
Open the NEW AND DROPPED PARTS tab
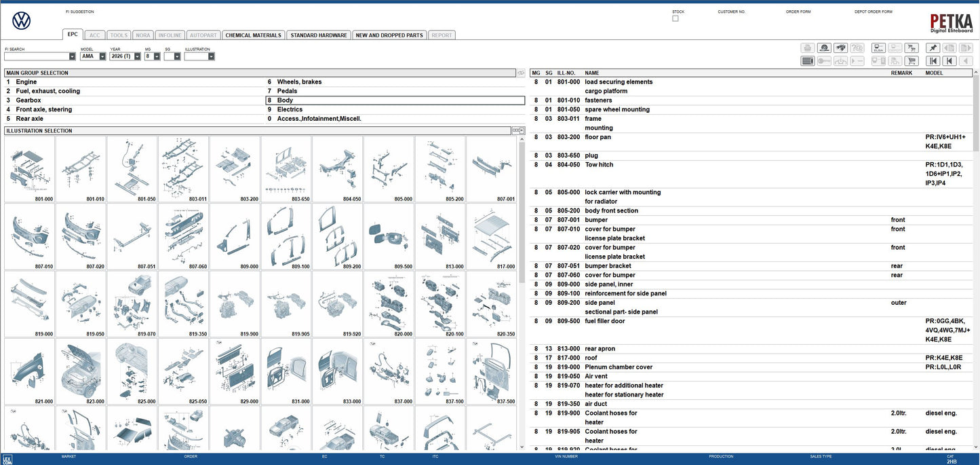[x=388, y=34]
